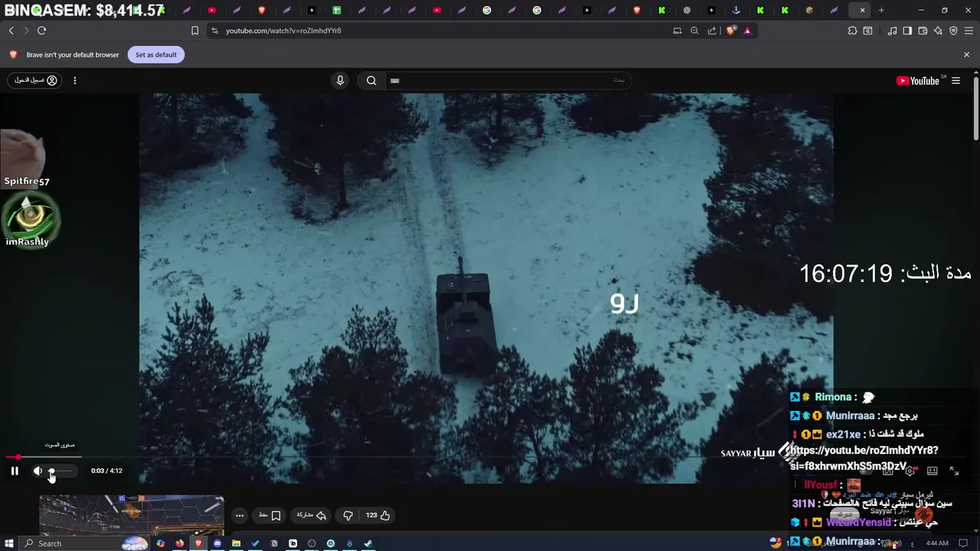980x551 pixels.
Task: Click the page vertical scrollbar
Action: [976, 107]
